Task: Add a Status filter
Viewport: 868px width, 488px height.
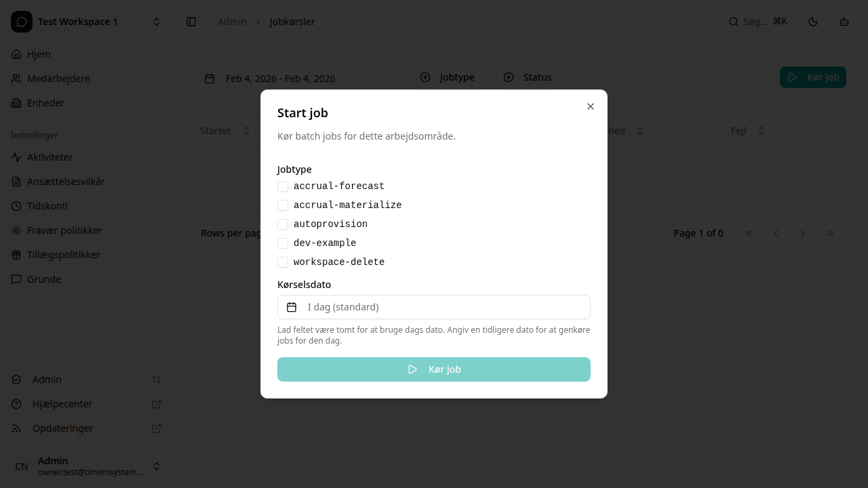Action: tap(528, 77)
